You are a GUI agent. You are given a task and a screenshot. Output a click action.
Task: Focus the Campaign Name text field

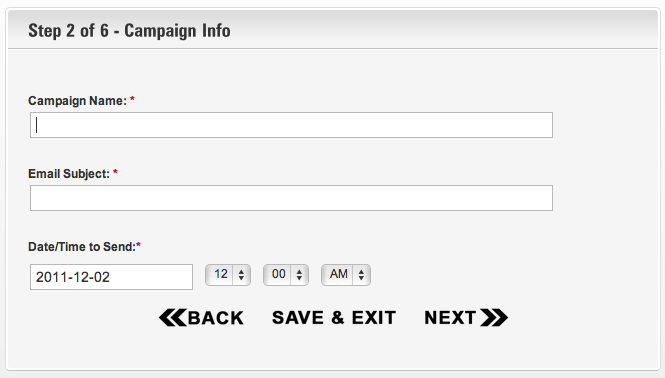click(x=291, y=125)
